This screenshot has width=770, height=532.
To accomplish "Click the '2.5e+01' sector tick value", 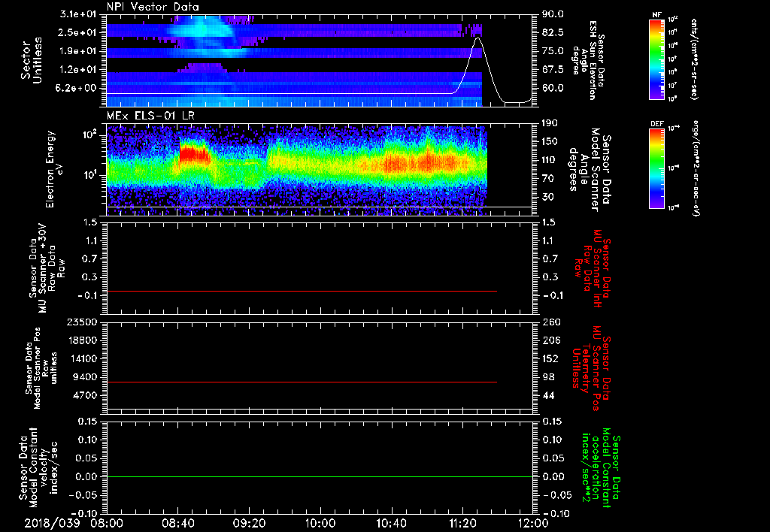I will [78, 32].
